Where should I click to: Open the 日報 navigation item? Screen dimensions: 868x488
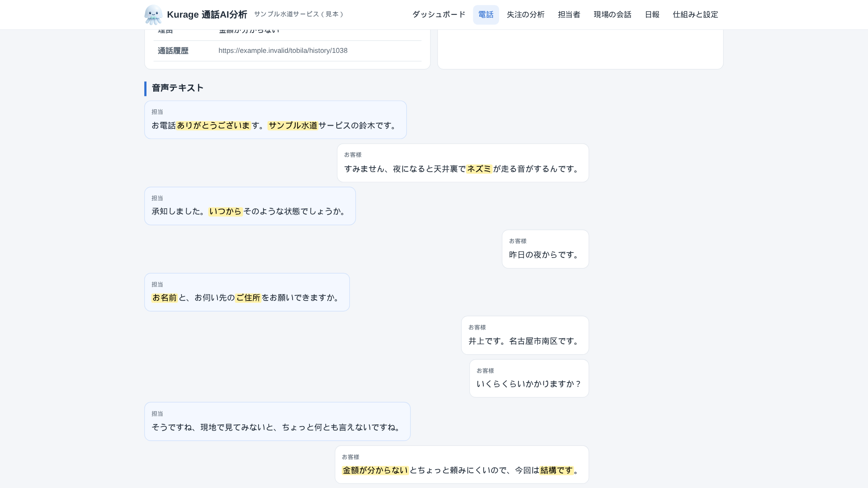pyautogui.click(x=652, y=14)
